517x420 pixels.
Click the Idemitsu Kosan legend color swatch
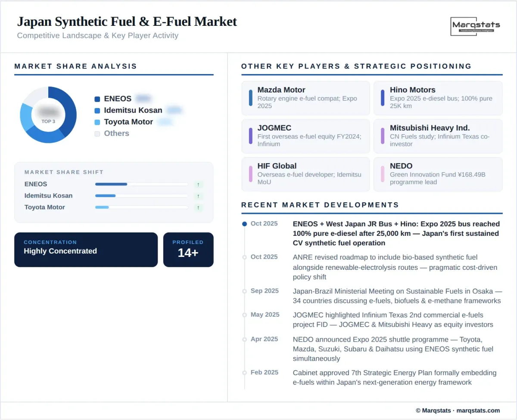97,111
